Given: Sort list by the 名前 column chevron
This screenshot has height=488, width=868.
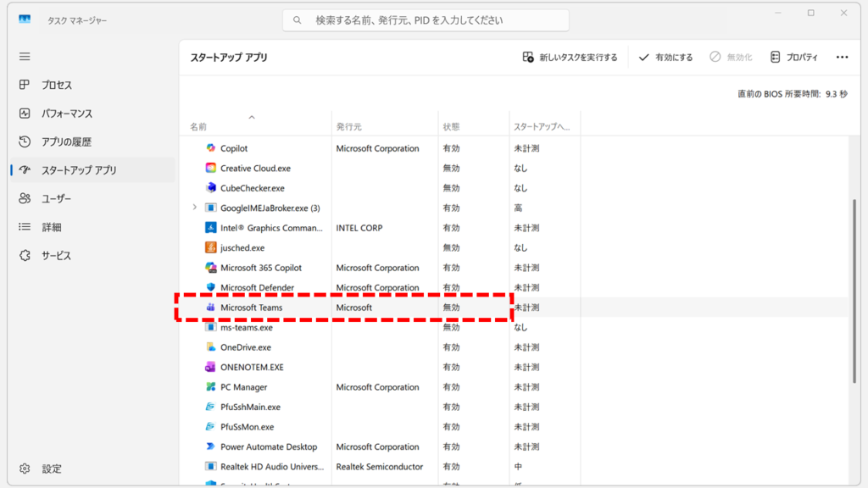Looking at the screenshot, I should [252, 118].
